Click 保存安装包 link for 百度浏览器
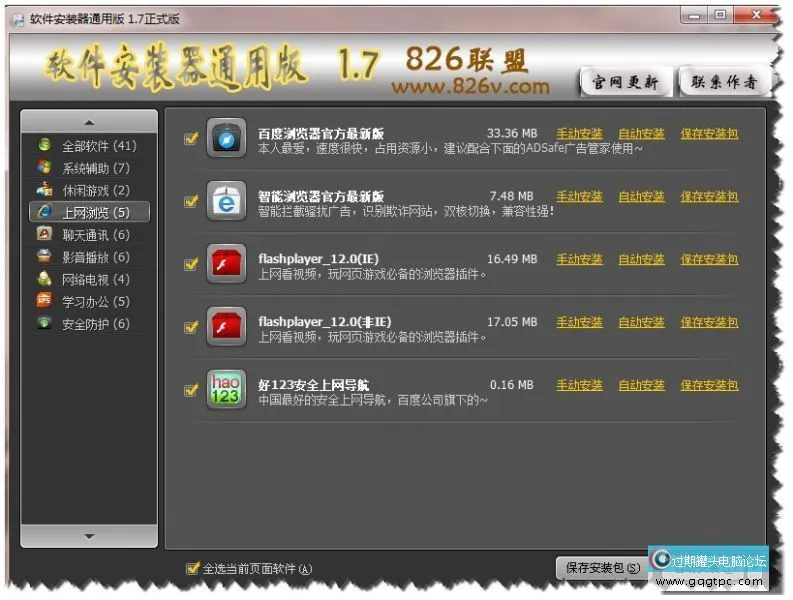Screen dimensions: 793x600 [x=710, y=134]
